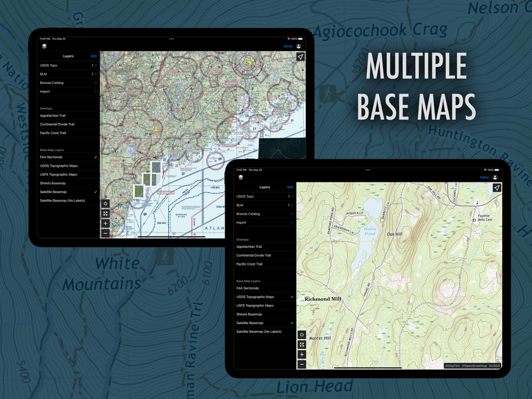
Task: Tap Admin link on lower iPad
Action: (x=485, y=177)
